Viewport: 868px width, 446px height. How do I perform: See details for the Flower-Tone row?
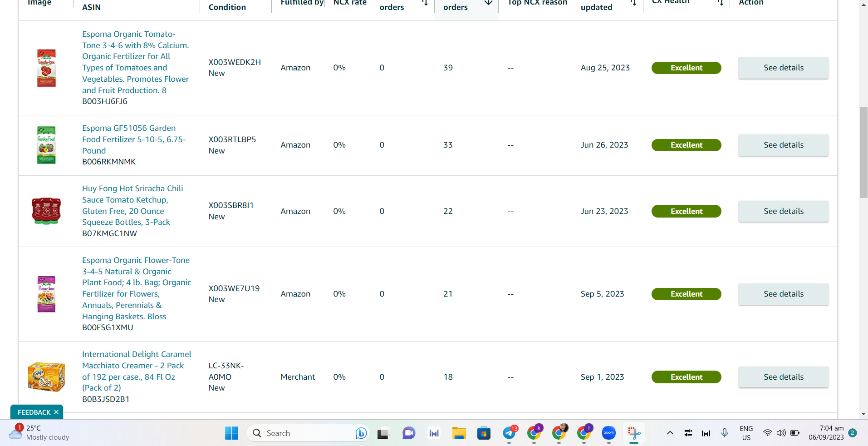[783, 294]
